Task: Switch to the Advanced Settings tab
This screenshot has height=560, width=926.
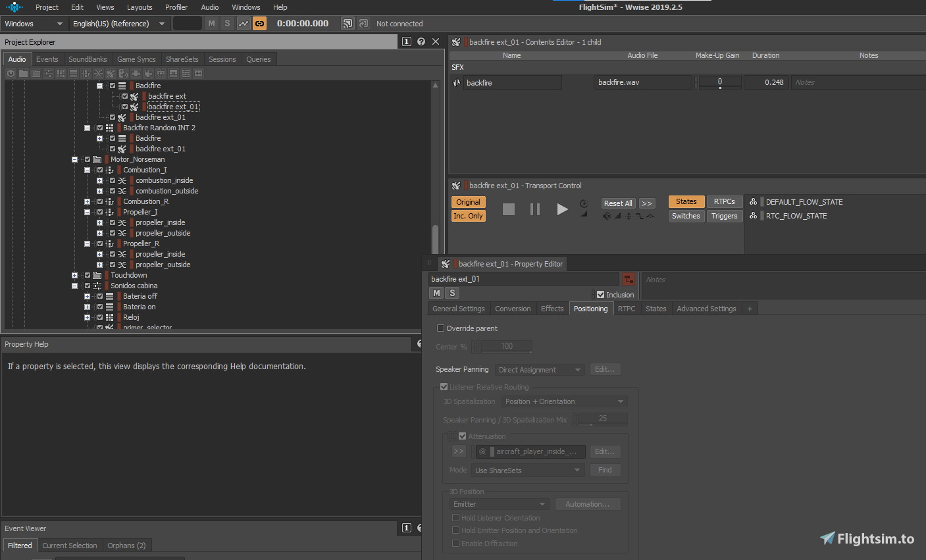Action: pos(706,309)
